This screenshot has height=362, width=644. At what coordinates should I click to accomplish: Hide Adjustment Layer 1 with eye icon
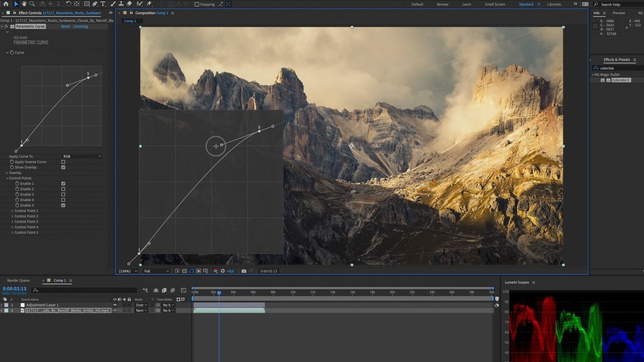(x=115, y=305)
